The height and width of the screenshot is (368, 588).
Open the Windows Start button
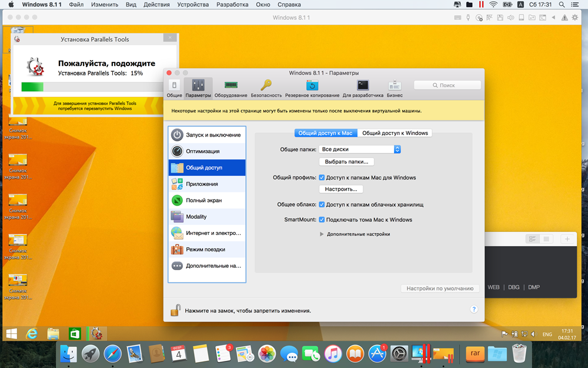tap(12, 333)
